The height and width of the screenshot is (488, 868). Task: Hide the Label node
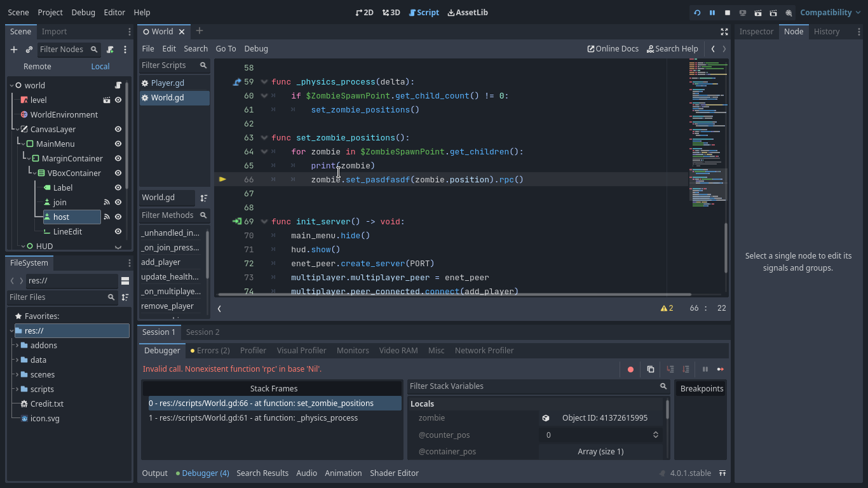(118, 187)
